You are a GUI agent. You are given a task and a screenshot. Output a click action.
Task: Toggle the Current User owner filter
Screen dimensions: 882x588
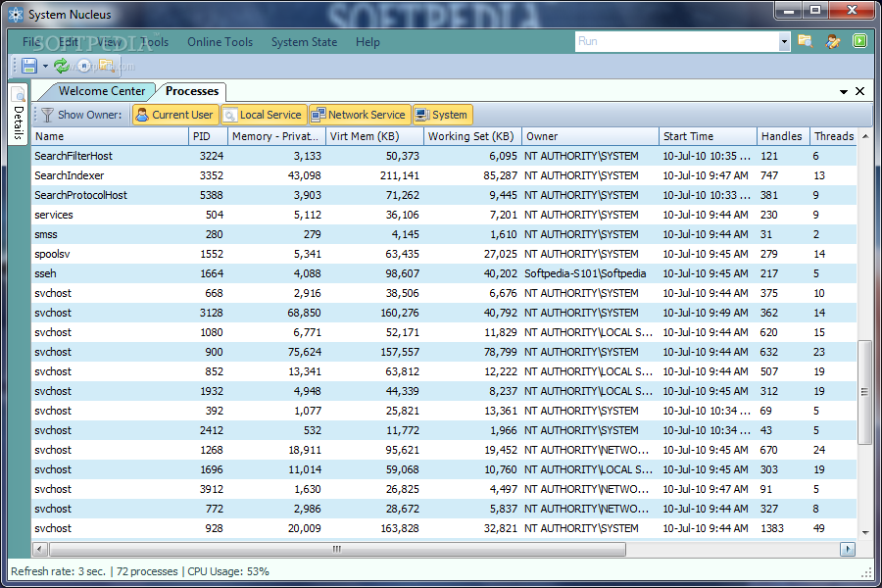(x=175, y=115)
